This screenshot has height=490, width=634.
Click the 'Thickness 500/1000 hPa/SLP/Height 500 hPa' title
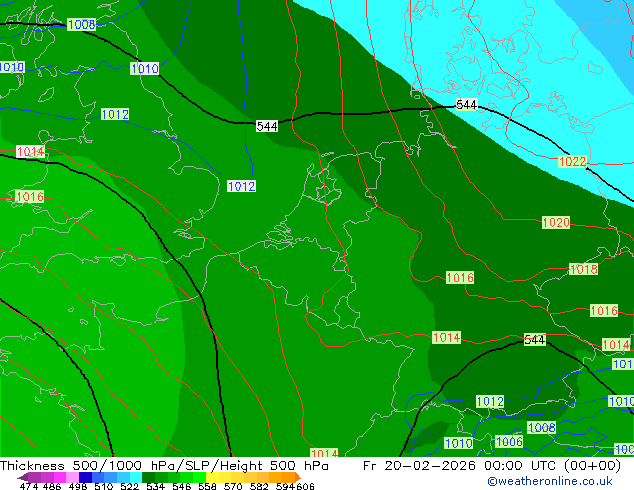164,466
